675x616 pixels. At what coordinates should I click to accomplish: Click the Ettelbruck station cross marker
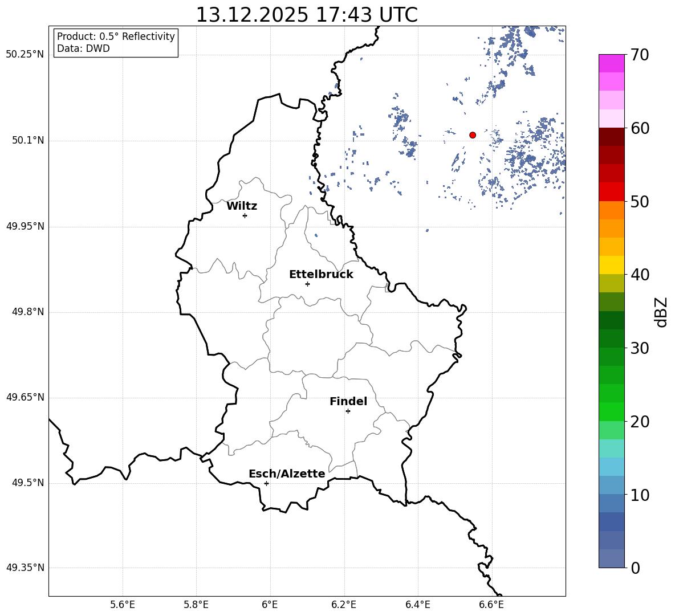click(x=307, y=284)
